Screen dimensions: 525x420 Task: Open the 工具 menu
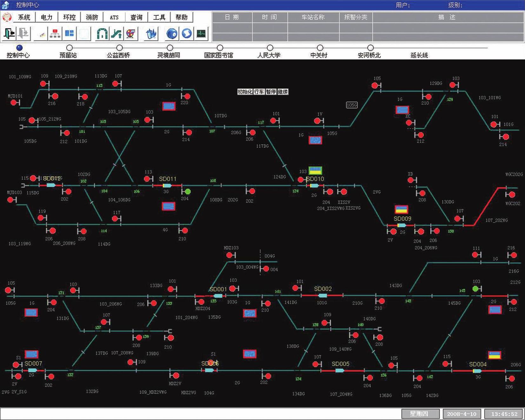click(x=159, y=17)
